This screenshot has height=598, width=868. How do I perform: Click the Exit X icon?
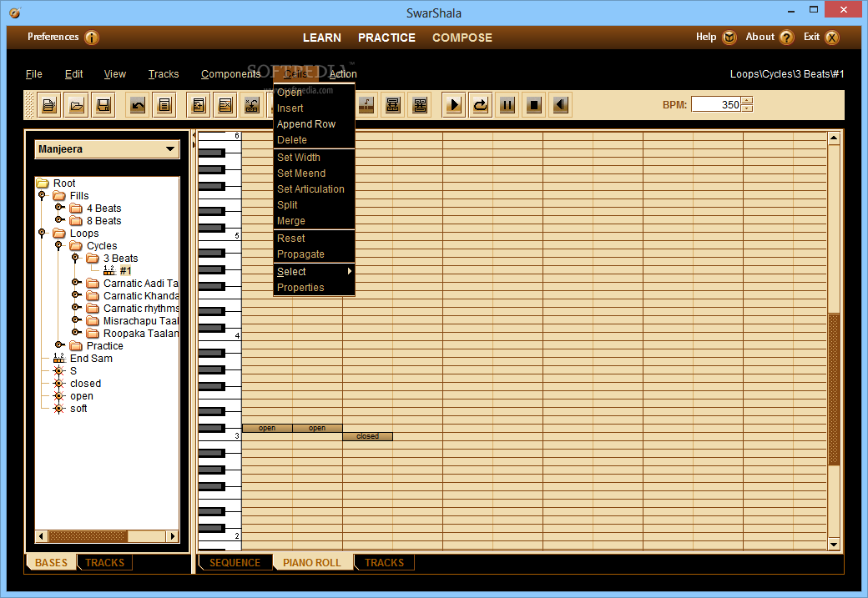click(832, 38)
